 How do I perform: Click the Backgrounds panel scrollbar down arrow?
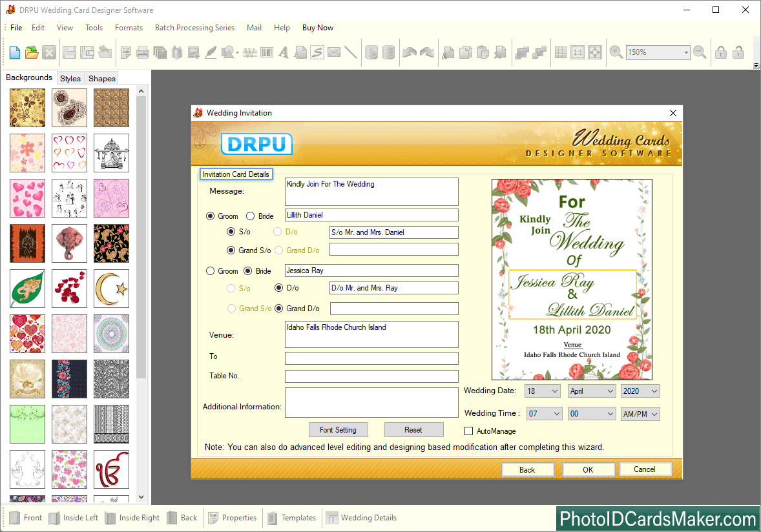(141, 497)
